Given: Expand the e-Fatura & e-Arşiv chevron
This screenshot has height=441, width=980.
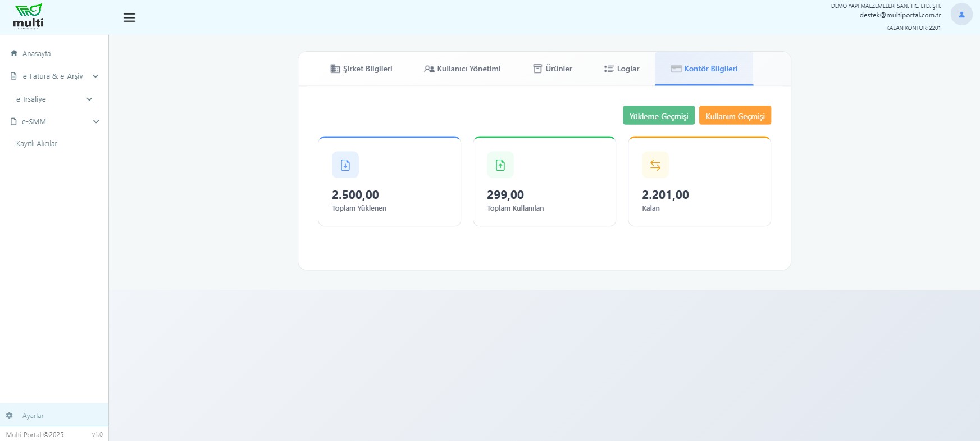Looking at the screenshot, I should (x=95, y=76).
